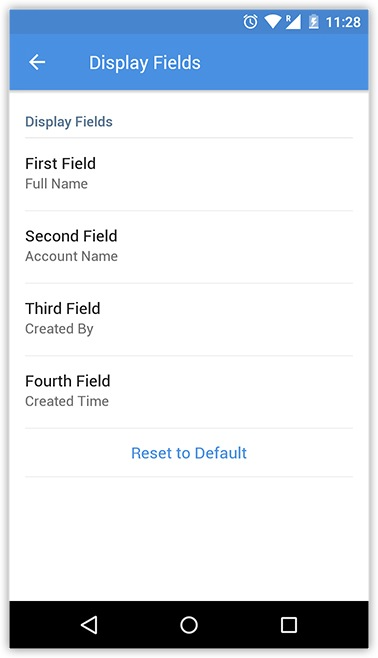Tap the Display Fields header title
The height and width of the screenshot is (658, 378).
(x=145, y=63)
